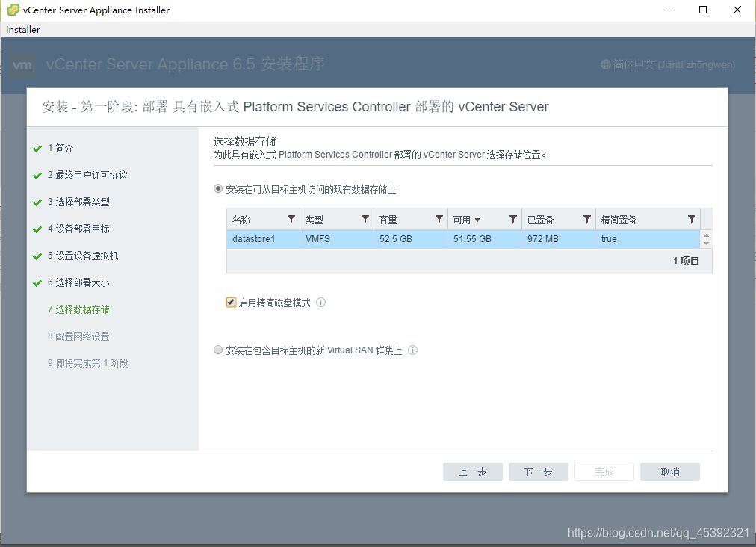
Task: Open language selector 简体中文
Action: point(674,64)
